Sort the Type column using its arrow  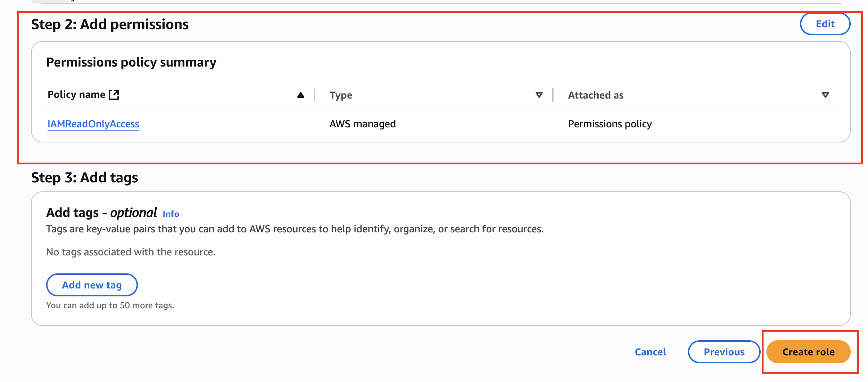tap(539, 95)
